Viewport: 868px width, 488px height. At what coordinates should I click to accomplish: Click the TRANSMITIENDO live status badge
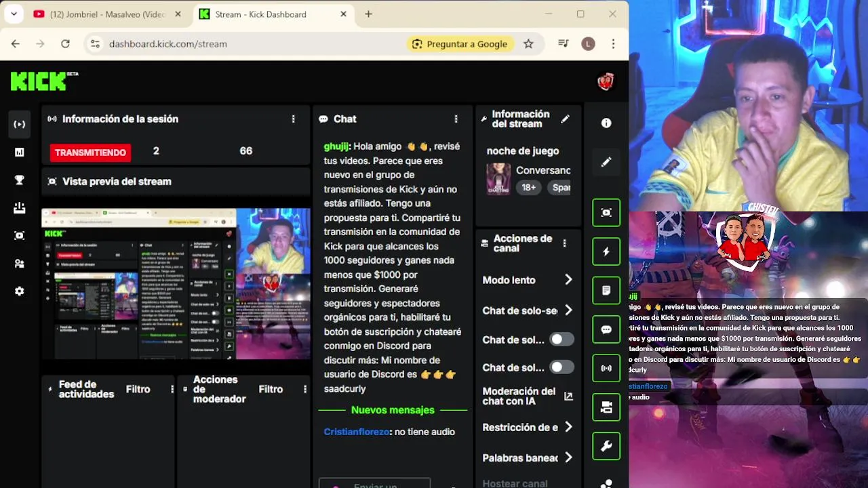coord(90,152)
